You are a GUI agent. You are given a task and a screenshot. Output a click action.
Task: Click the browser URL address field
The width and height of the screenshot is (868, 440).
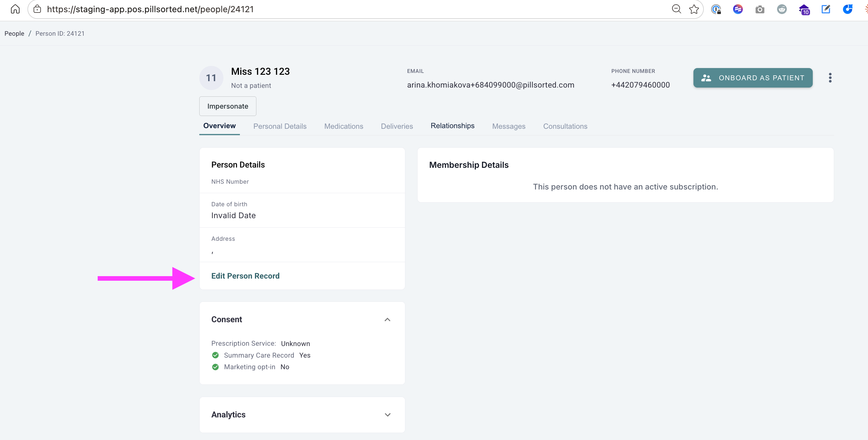pyautogui.click(x=303, y=9)
